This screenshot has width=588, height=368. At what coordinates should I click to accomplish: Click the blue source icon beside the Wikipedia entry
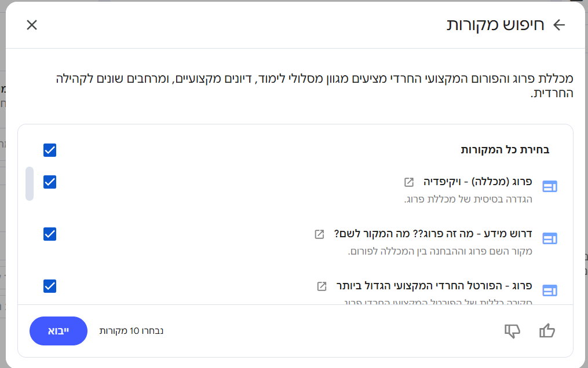(x=550, y=186)
